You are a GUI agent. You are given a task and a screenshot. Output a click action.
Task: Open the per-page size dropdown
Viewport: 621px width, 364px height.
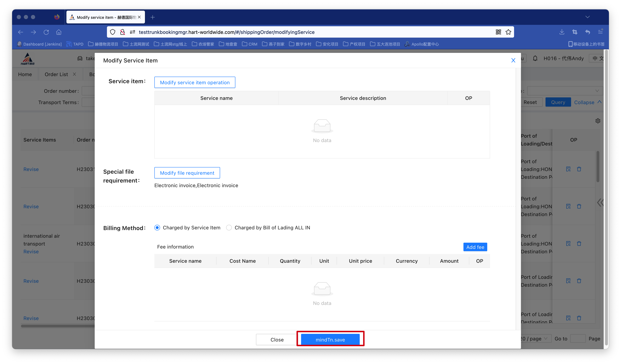(535, 339)
